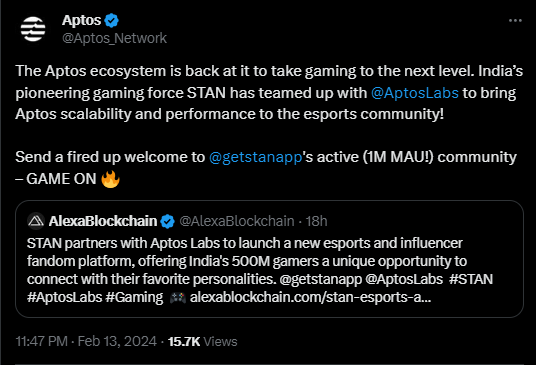Click the 18h timestamp on quoted post
The image size is (536, 365).
(x=316, y=221)
